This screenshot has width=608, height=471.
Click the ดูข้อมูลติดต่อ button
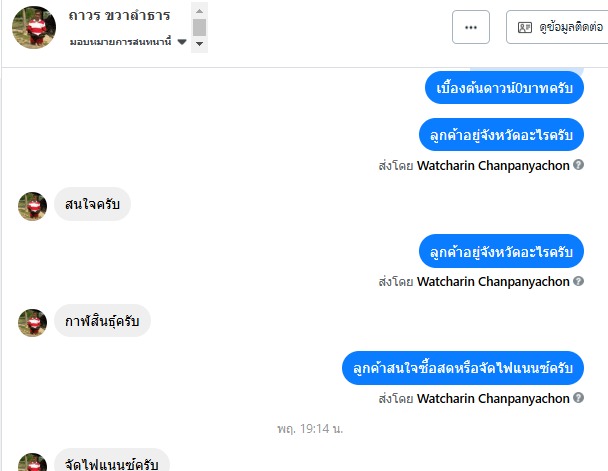coord(557,27)
